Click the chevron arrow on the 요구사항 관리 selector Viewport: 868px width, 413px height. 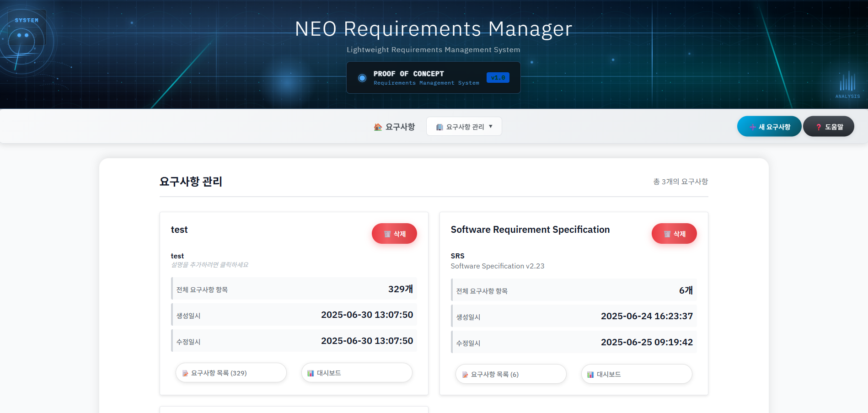click(x=491, y=126)
